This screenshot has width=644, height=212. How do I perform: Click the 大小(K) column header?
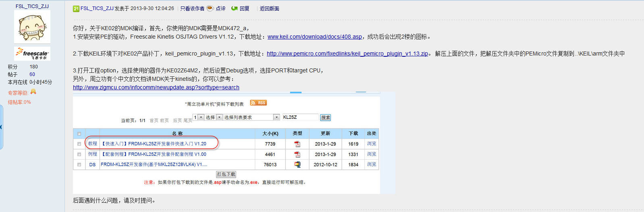coord(270,134)
